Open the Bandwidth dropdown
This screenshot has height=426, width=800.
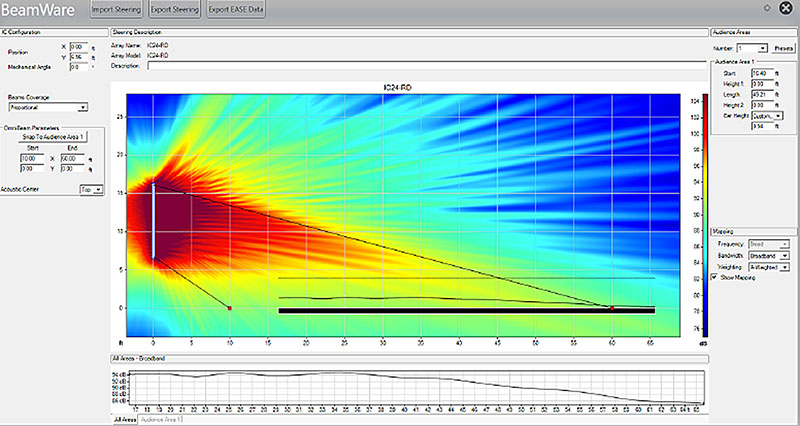768,256
